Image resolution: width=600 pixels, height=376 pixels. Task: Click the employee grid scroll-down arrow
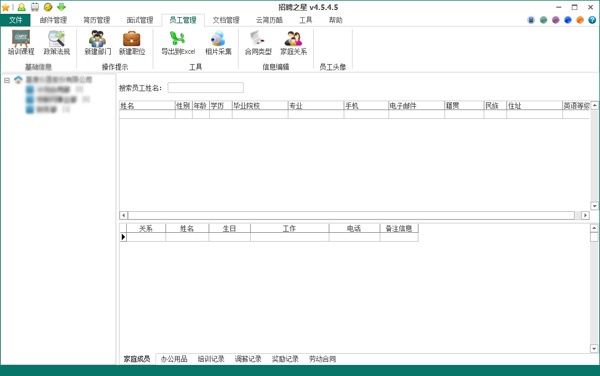(594, 206)
